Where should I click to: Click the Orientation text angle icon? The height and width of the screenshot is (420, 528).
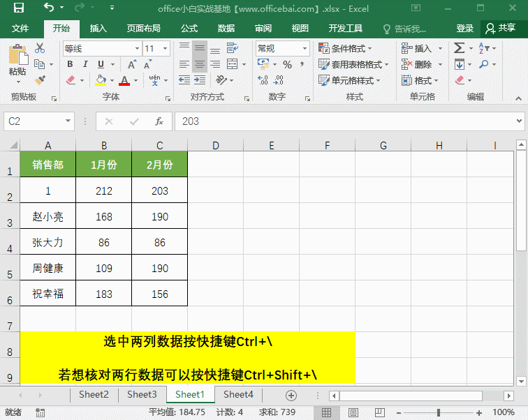(x=221, y=80)
